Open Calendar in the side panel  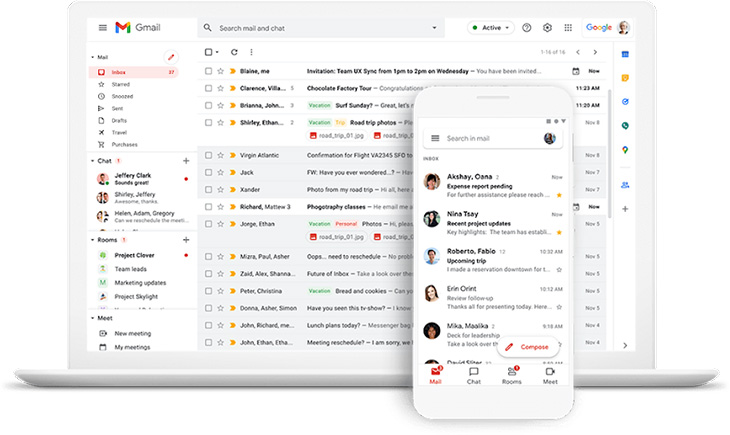625,54
